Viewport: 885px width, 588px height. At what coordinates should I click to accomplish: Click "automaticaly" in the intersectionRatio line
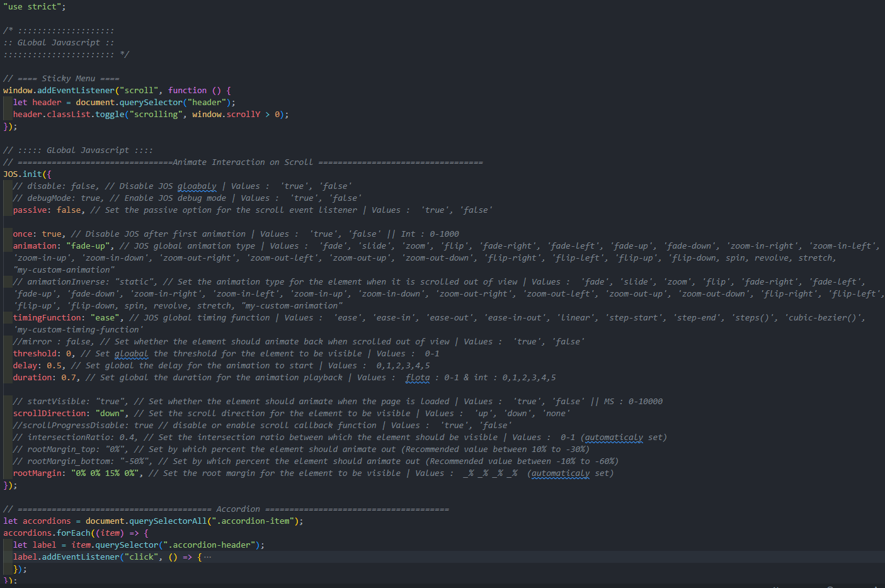click(x=614, y=438)
